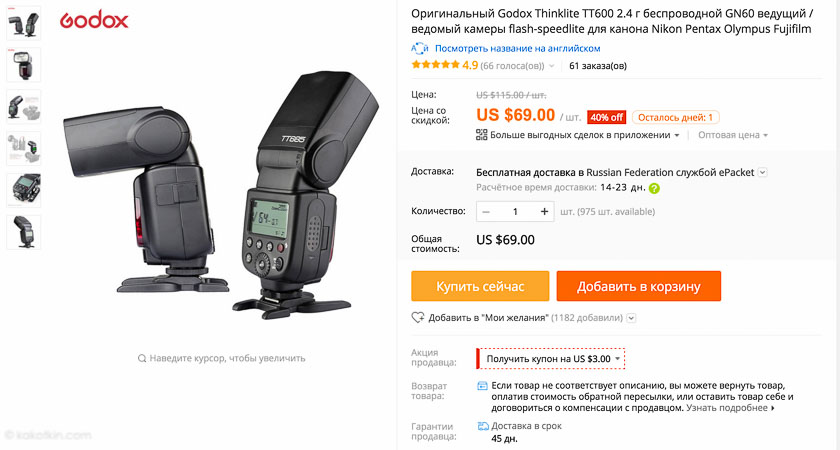Click the green question mark delivery help icon
This screenshot has width=840, height=450.
click(x=654, y=189)
